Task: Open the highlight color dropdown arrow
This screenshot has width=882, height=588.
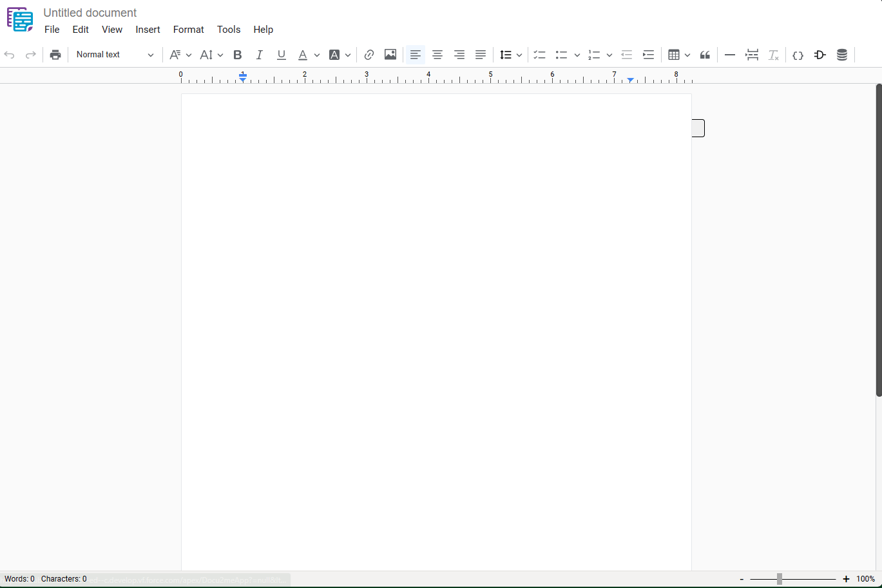Action: 348,55
